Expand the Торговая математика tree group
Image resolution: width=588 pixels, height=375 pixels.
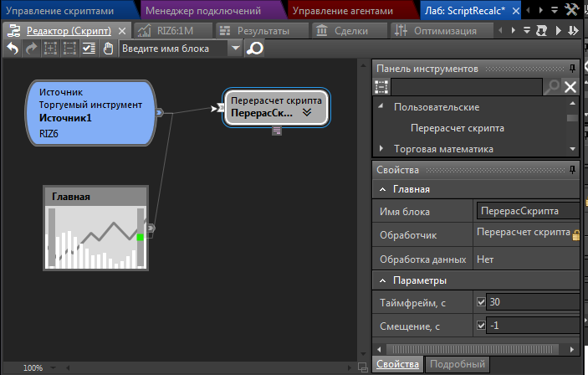click(x=381, y=149)
